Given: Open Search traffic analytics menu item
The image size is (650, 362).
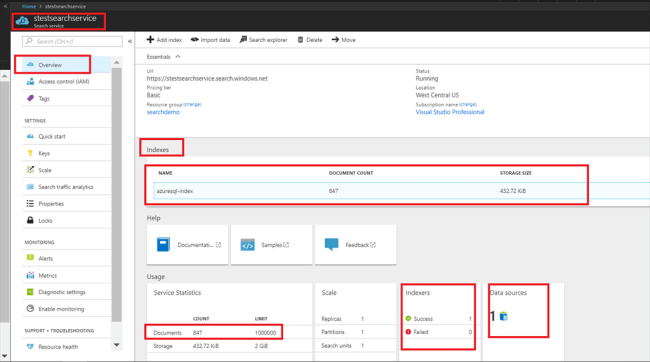Looking at the screenshot, I should 66,187.
